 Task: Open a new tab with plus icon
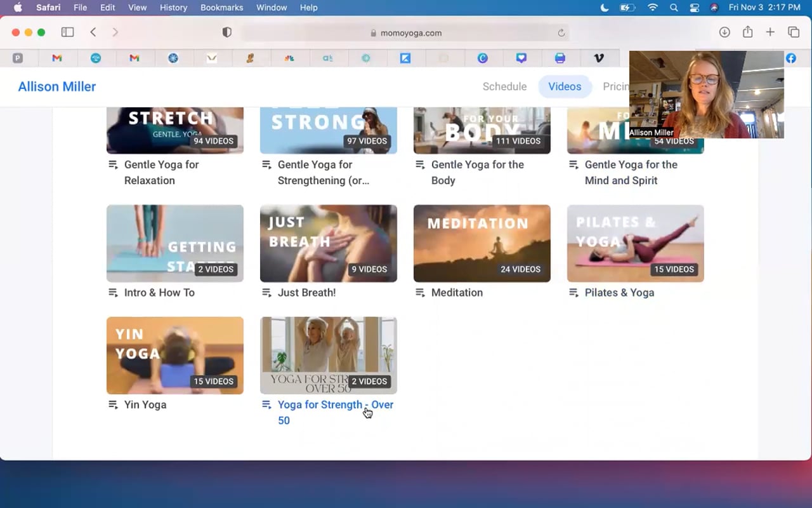770,32
